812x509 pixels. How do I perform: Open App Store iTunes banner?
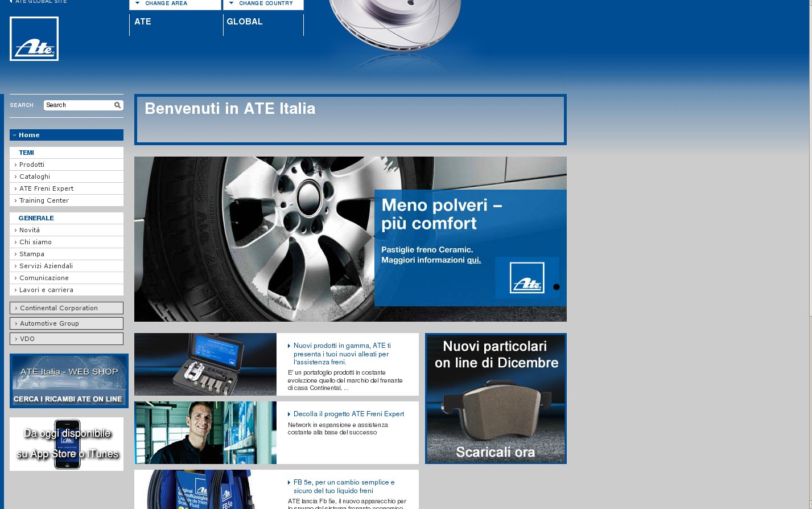(67, 444)
